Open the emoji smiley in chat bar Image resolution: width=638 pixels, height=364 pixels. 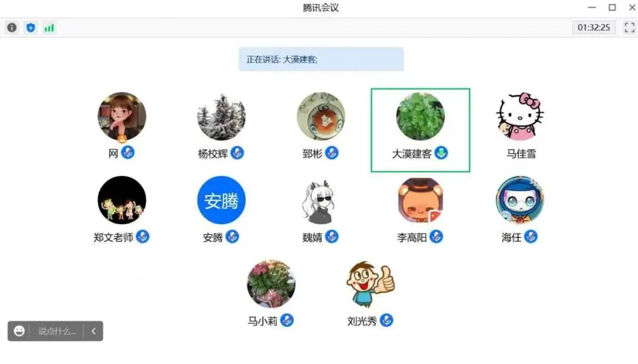19,331
